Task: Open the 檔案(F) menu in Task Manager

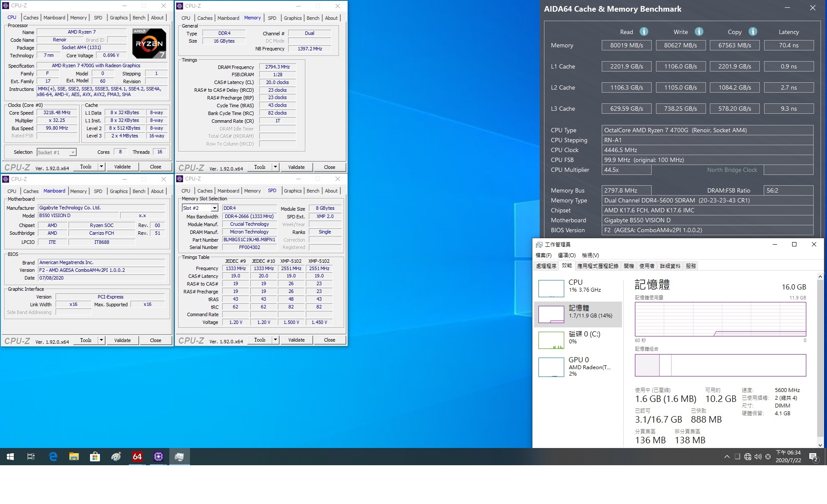Action: (543, 255)
